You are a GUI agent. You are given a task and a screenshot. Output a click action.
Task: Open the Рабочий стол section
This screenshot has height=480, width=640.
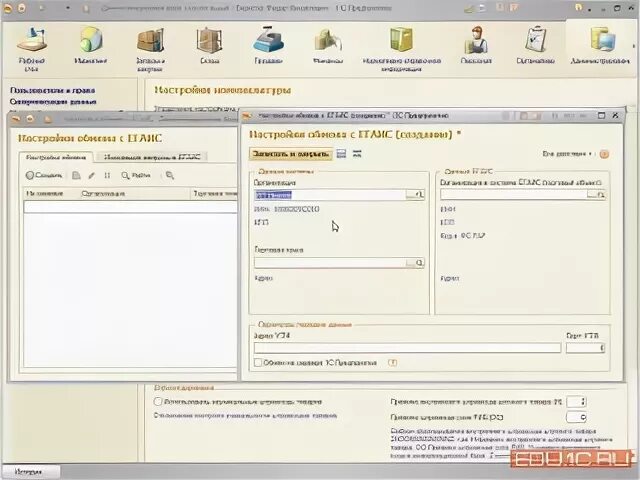[31, 48]
